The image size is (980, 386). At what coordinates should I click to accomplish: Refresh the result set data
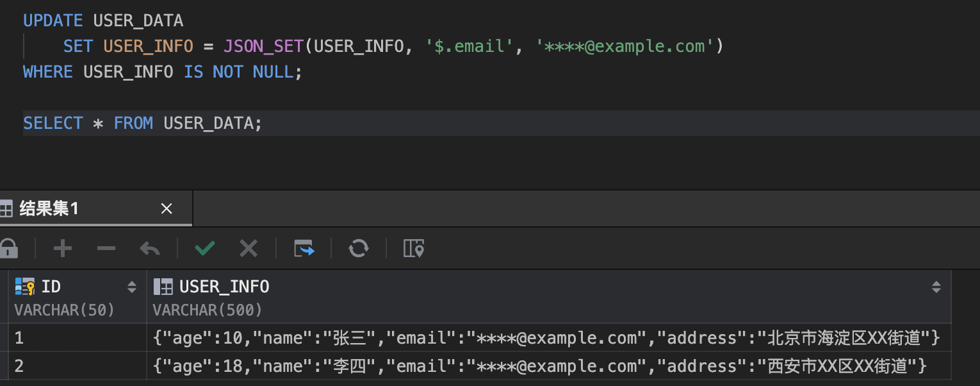tap(358, 248)
